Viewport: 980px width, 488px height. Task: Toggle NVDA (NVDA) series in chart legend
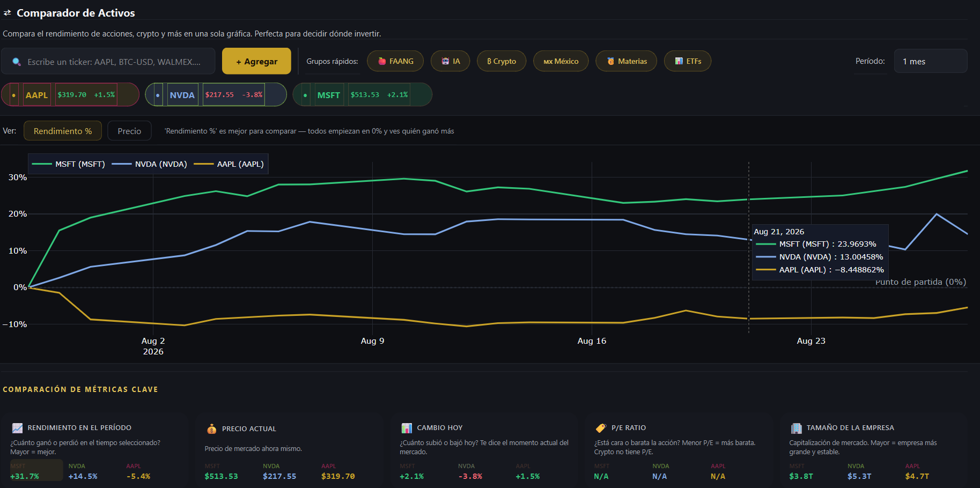pyautogui.click(x=150, y=164)
